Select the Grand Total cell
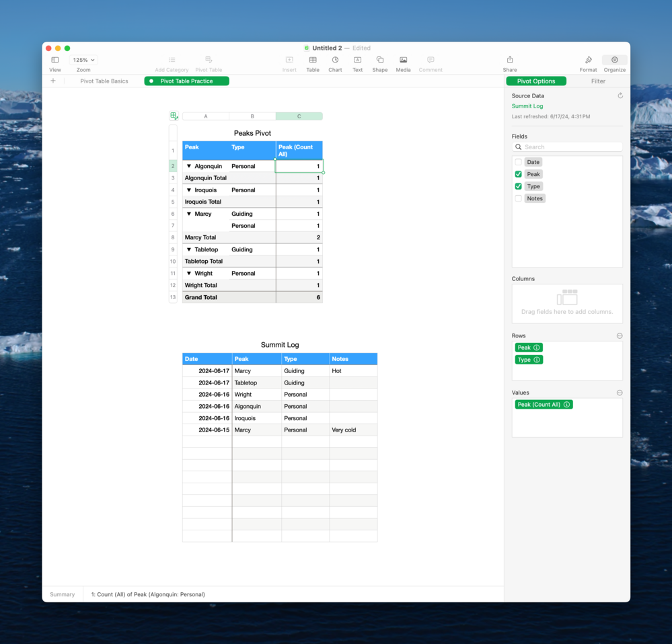This screenshot has width=672, height=644. [229, 297]
